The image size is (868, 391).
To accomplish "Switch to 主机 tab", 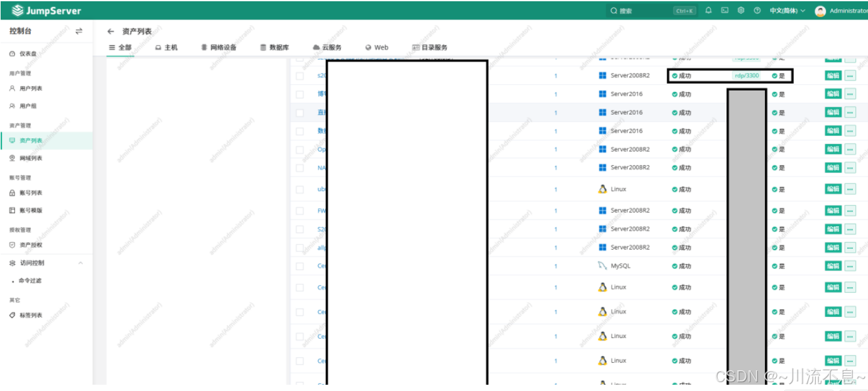I will coord(167,48).
